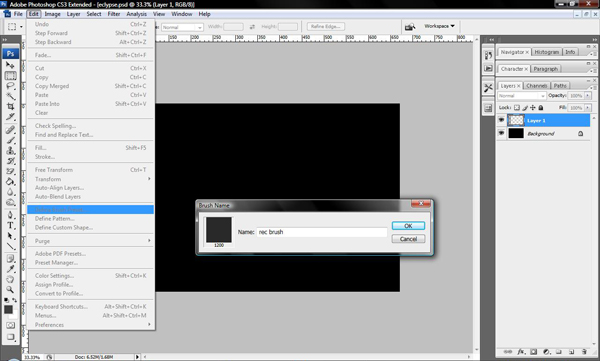Open the Image menu
This screenshot has height=361, width=600.
52,14
